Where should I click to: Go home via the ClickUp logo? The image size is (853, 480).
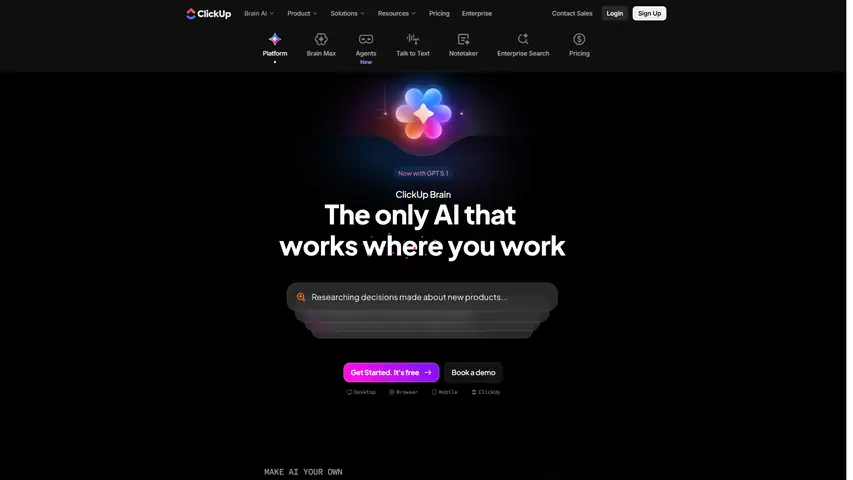[x=208, y=14]
